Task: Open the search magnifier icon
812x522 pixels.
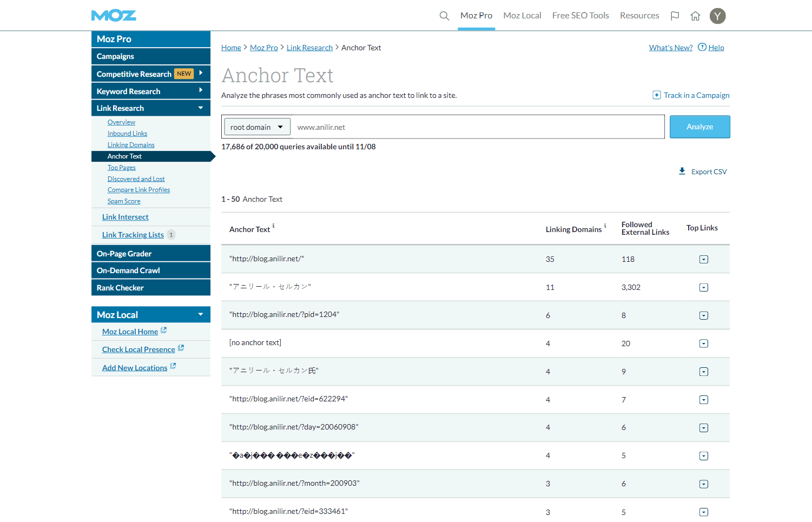Action: pyautogui.click(x=444, y=16)
